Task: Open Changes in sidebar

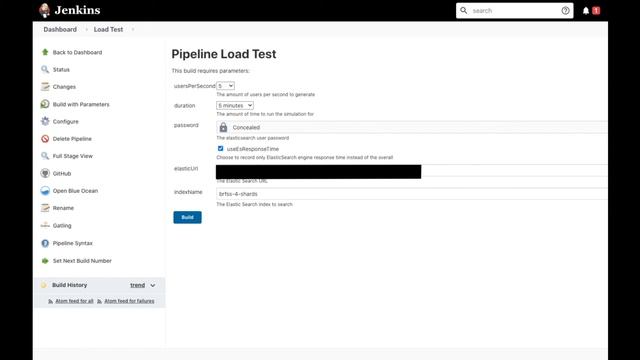Action: click(x=64, y=87)
